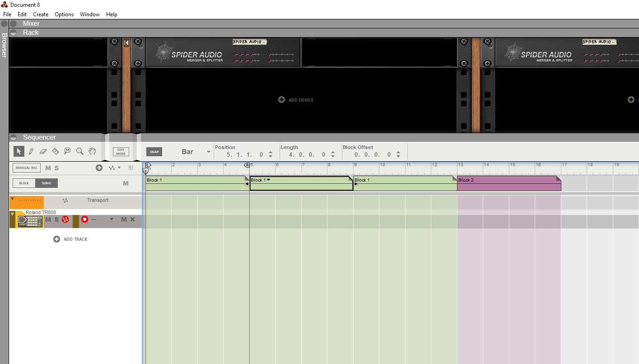Adjust the Block Offset stepper arrows

click(398, 154)
